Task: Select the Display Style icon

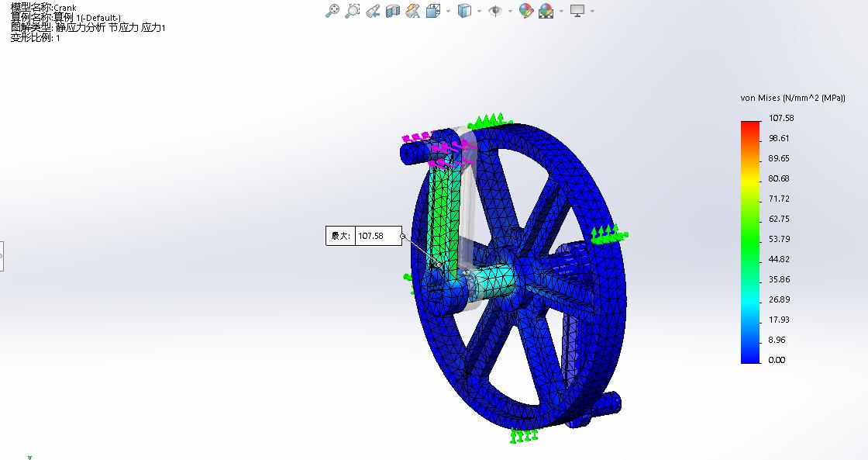Action: tap(463, 11)
